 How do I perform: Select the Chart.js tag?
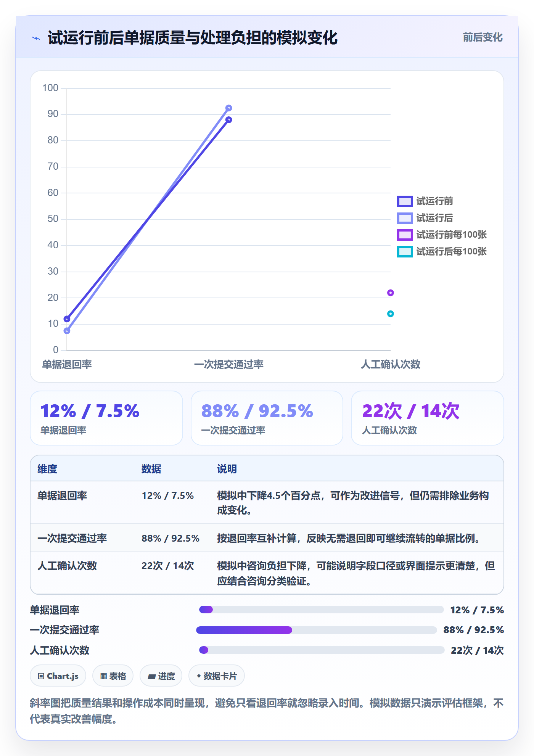pyautogui.click(x=58, y=676)
